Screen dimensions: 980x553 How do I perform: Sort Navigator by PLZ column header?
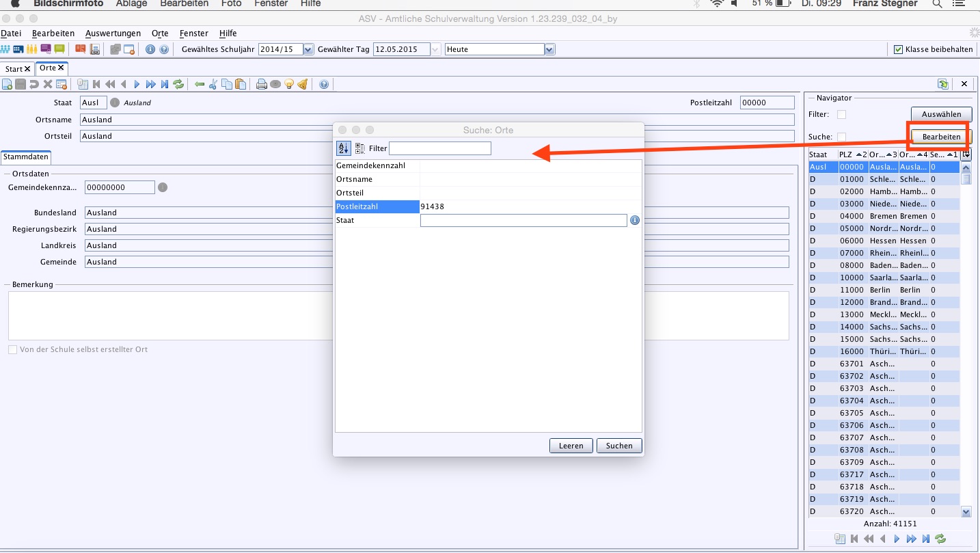853,154
